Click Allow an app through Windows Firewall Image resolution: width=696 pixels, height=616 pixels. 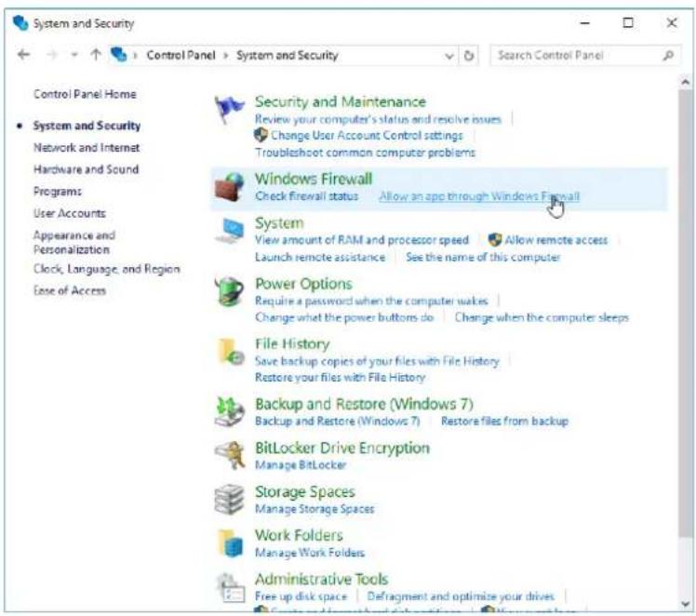[x=479, y=196]
